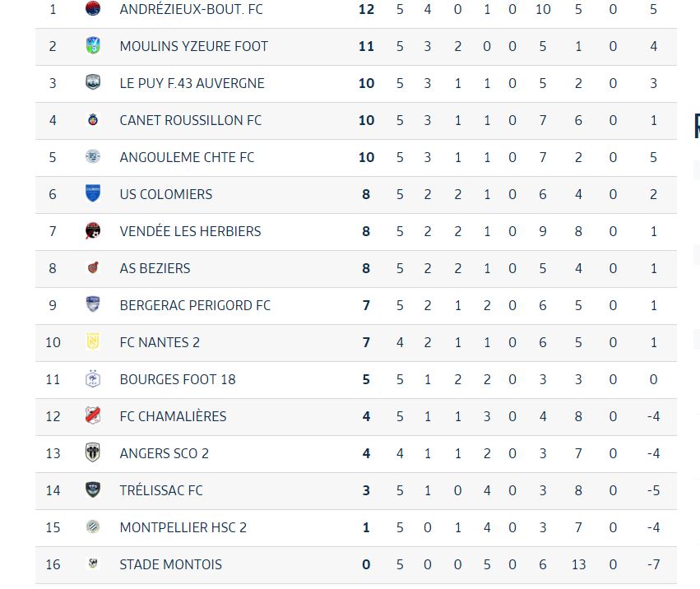Image resolution: width=700 pixels, height=589 pixels.
Task: Select the BERGERAC PERIGORD FC team name
Action: pyautogui.click(x=195, y=305)
